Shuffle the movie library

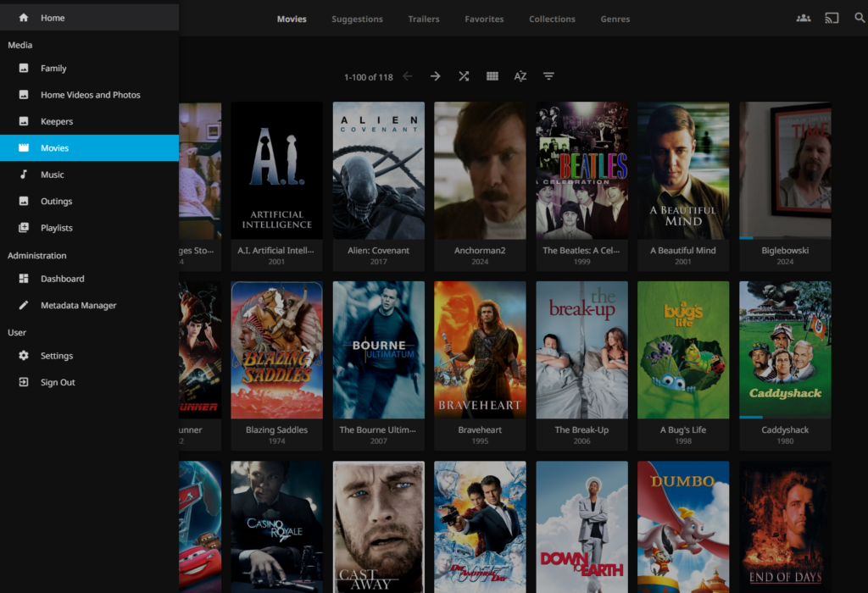tap(464, 76)
